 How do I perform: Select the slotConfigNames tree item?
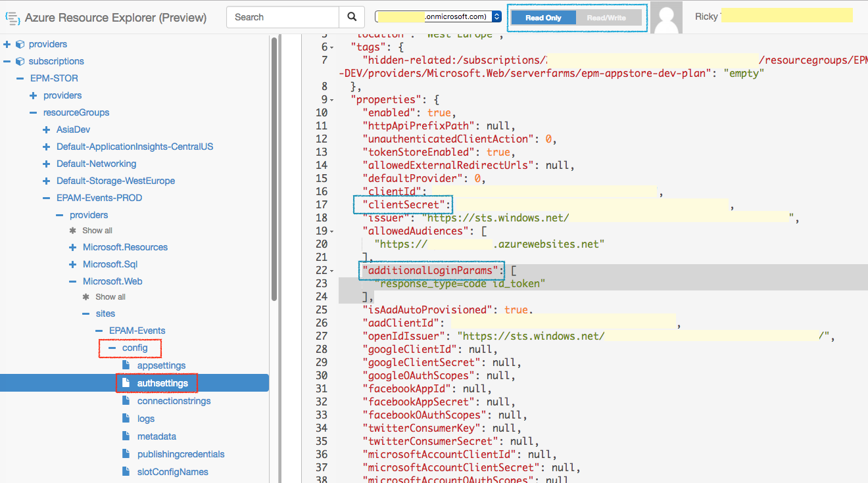tap(173, 472)
